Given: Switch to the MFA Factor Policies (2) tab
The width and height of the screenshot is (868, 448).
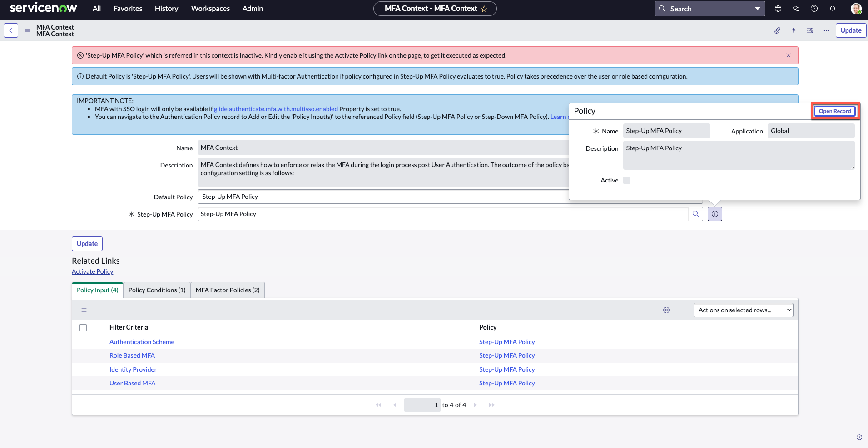Looking at the screenshot, I should coord(228,290).
